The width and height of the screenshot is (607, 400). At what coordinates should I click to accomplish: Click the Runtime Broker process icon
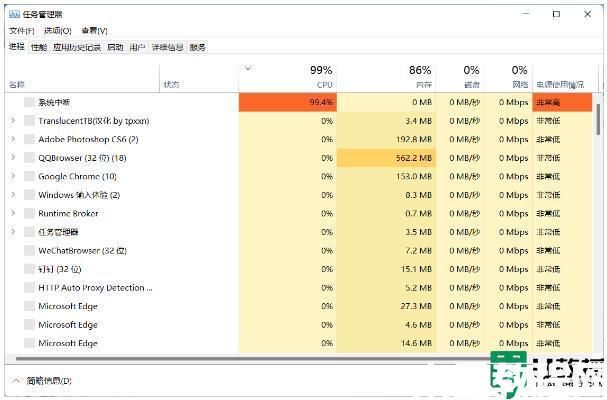click(x=29, y=213)
